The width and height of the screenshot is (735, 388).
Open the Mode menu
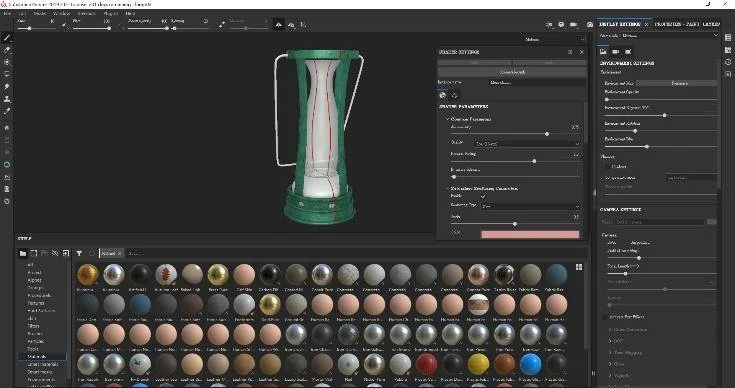39,14
